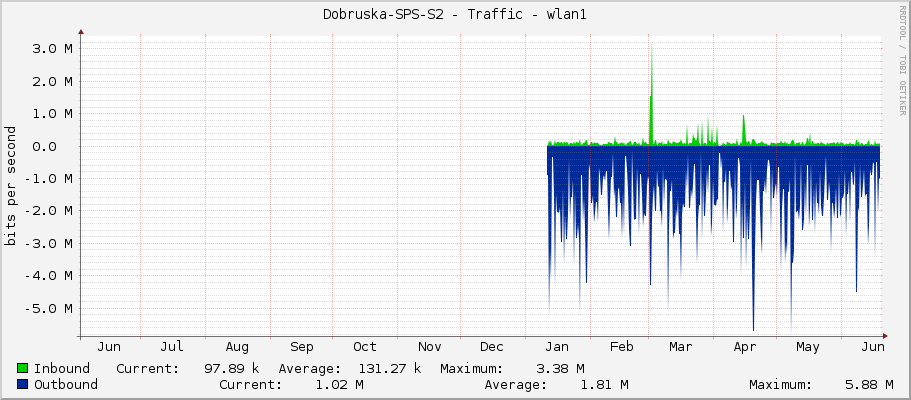Image resolution: width=911 pixels, height=400 pixels.
Task: Click the inbound current value '97.89 k'
Action: tap(232, 369)
